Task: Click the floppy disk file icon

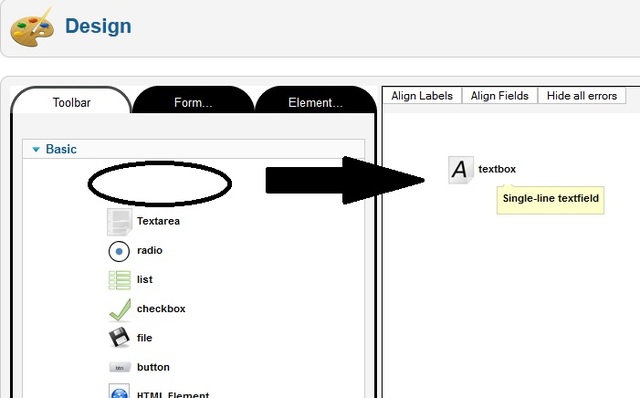Action: click(x=119, y=338)
